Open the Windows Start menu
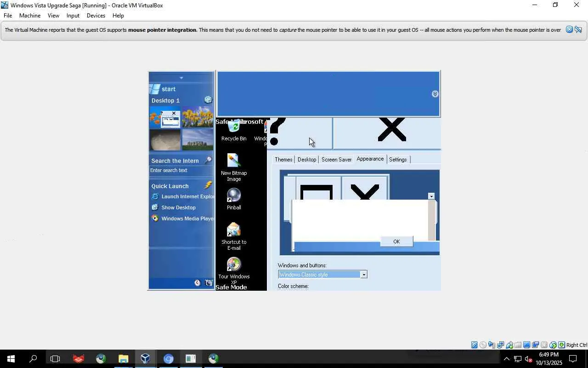The image size is (588, 368). (x=11, y=359)
